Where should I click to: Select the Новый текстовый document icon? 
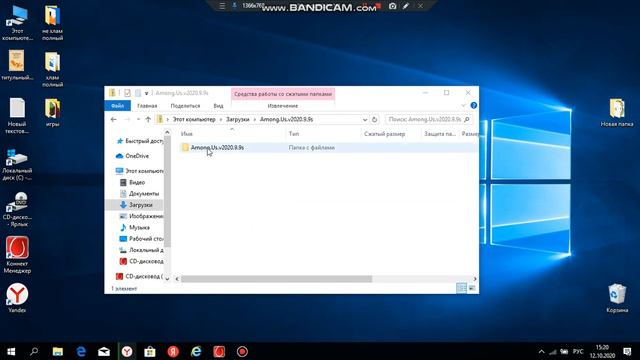pos(17,116)
